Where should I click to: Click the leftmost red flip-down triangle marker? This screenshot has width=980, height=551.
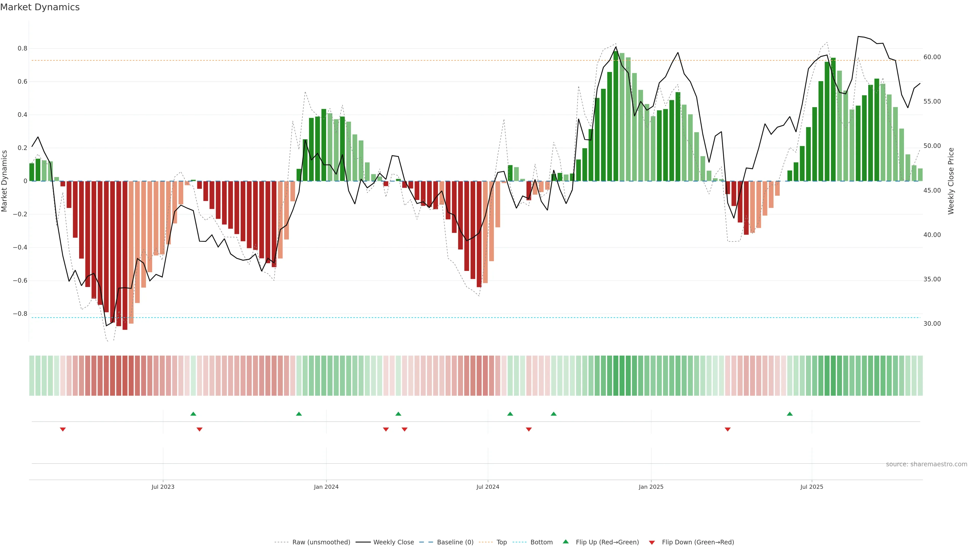coord(63,429)
